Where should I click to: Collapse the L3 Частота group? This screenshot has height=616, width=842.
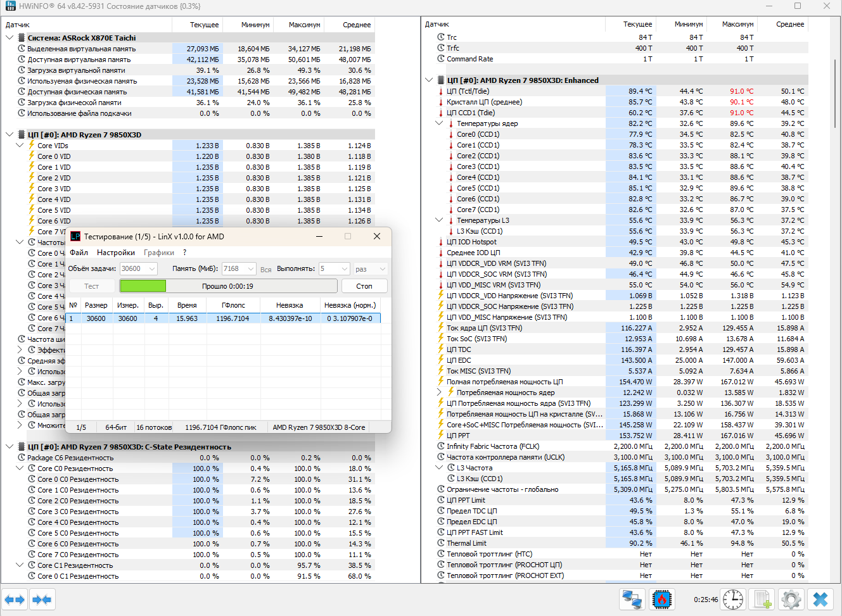[x=439, y=468]
